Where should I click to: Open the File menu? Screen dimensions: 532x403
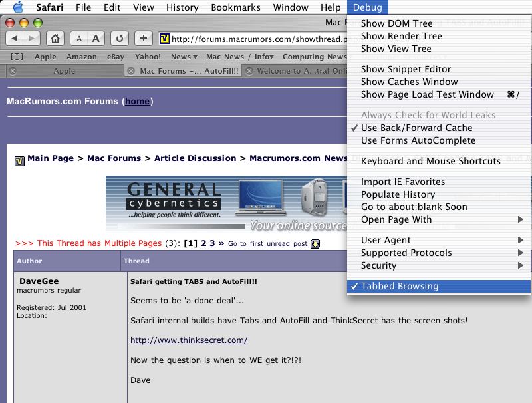click(84, 7)
